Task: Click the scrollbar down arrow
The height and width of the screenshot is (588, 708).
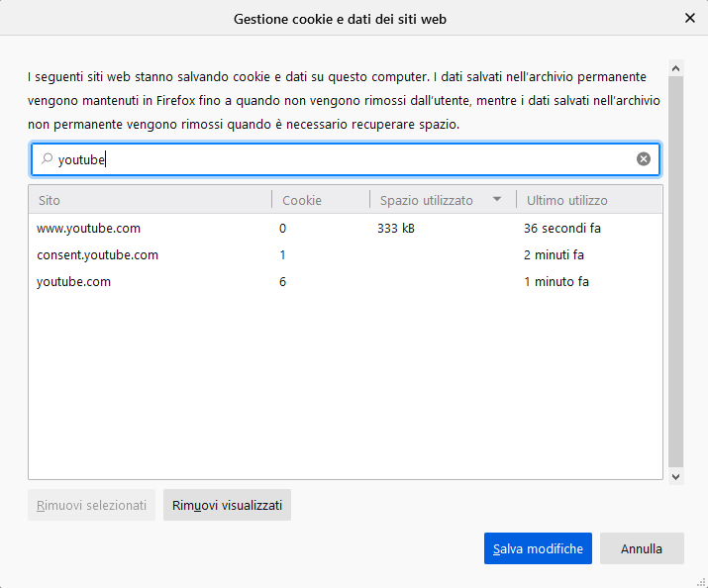Action: (x=675, y=476)
